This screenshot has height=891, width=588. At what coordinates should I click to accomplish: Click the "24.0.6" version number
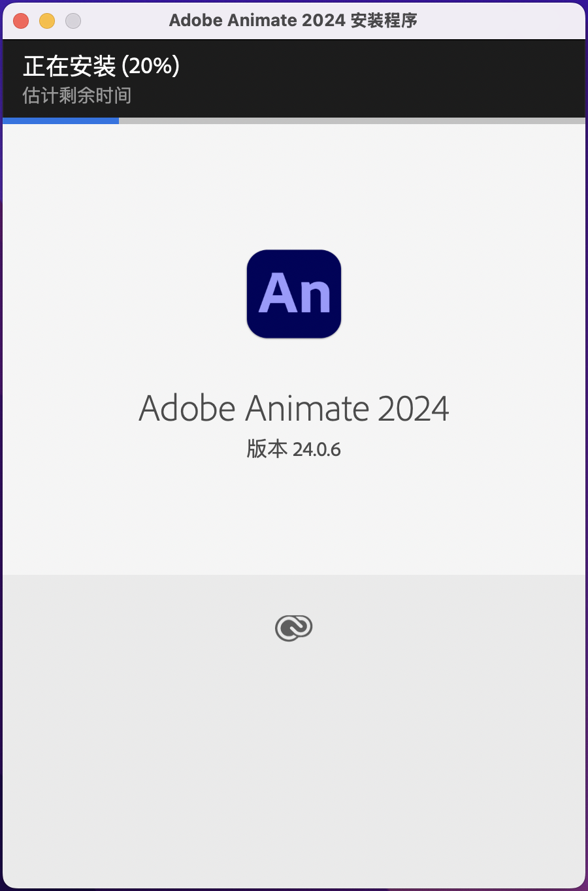(317, 449)
